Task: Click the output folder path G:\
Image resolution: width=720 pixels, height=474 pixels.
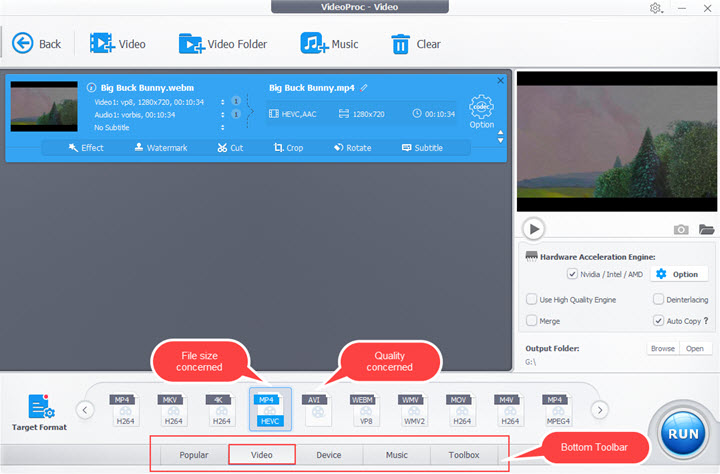Action: 530,362
